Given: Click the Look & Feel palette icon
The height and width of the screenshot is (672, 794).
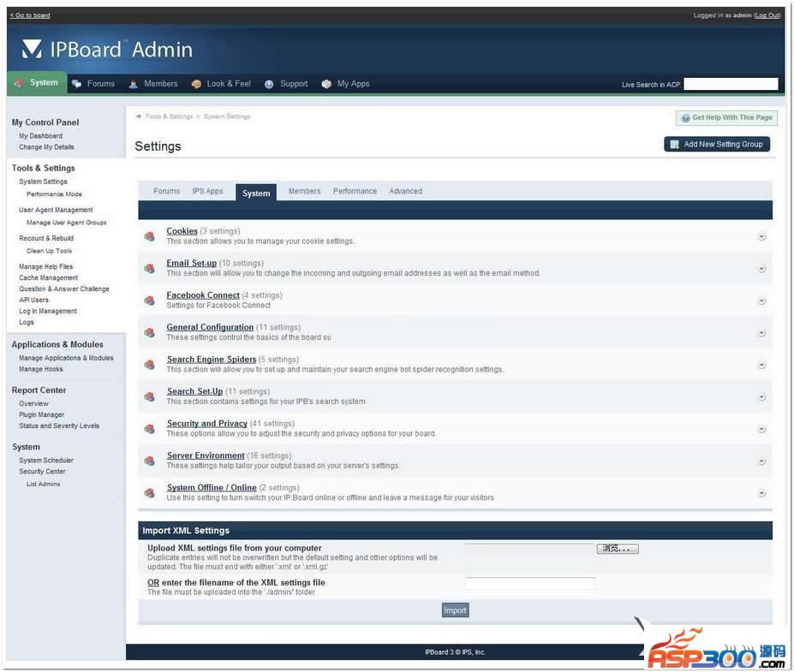Looking at the screenshot, I should [x=196, y=84].
